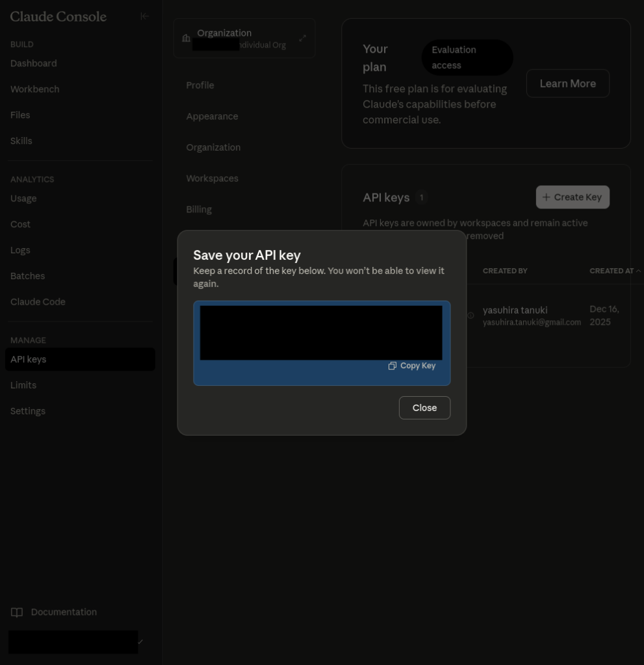Collapse the Claude Console sidebar
Screen dimensions: 644x665
[144, 16]
